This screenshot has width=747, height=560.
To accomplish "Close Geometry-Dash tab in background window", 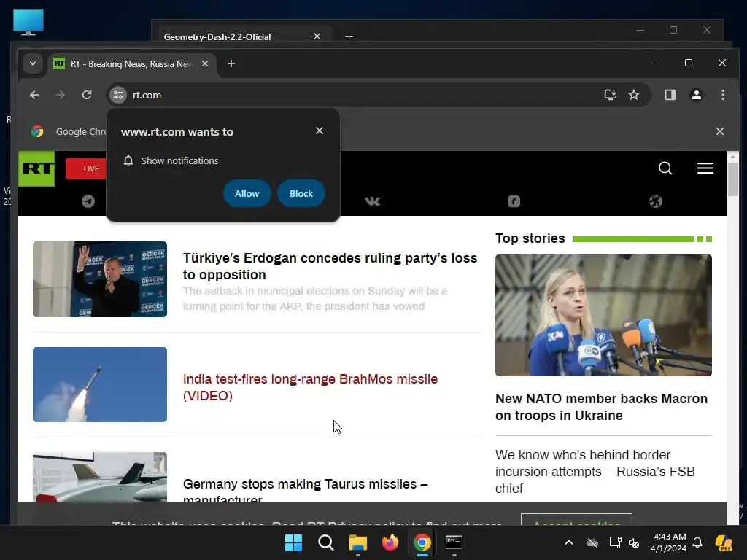I will click(317, 36).
